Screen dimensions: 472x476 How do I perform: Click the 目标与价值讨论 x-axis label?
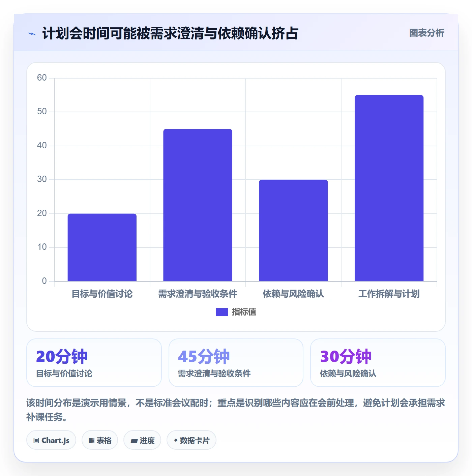coord(102,294)
